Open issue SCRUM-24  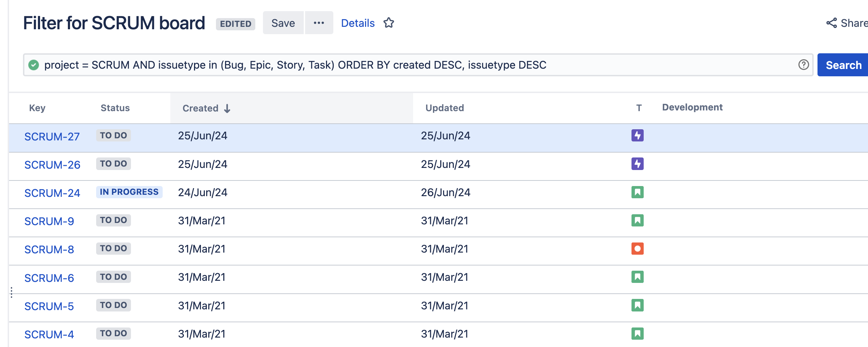tap(52, 193)
